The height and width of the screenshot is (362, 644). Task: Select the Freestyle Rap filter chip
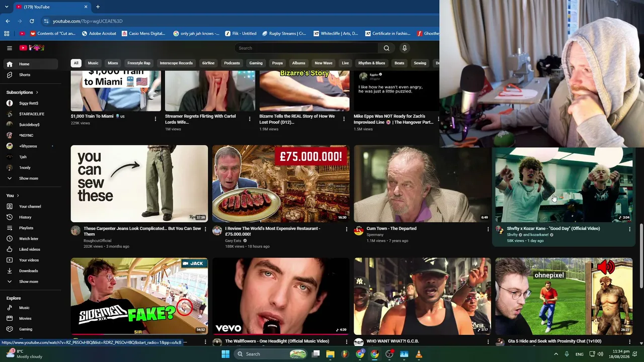click(x=139, y=63)
